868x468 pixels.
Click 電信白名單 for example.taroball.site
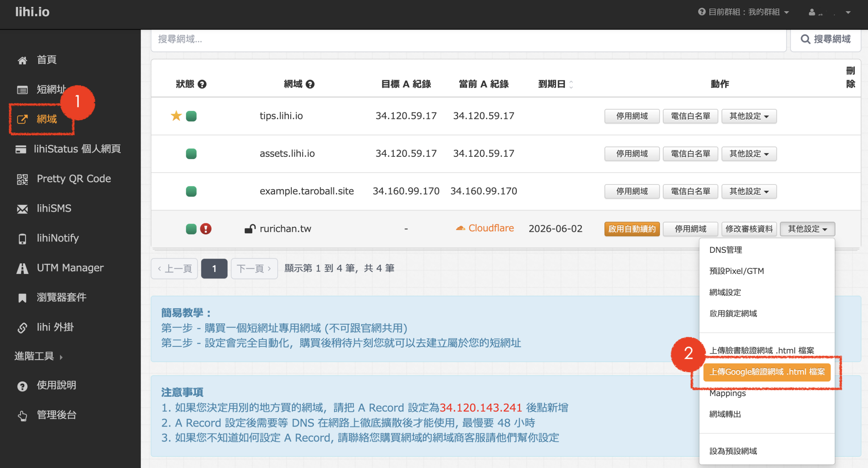click(690, 191)
